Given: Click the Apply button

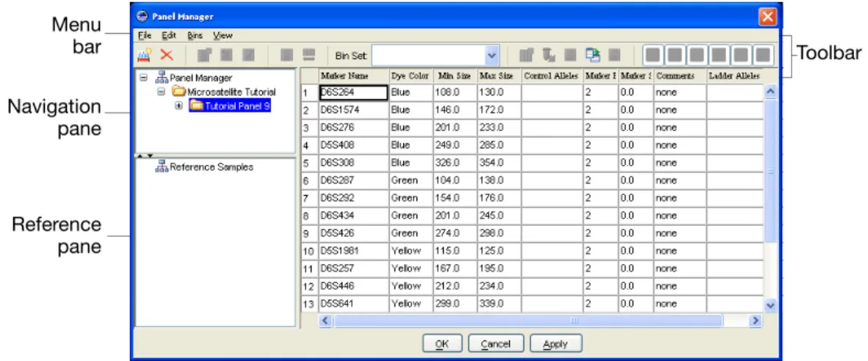Looking at the screenshot, I should point(555,343).
